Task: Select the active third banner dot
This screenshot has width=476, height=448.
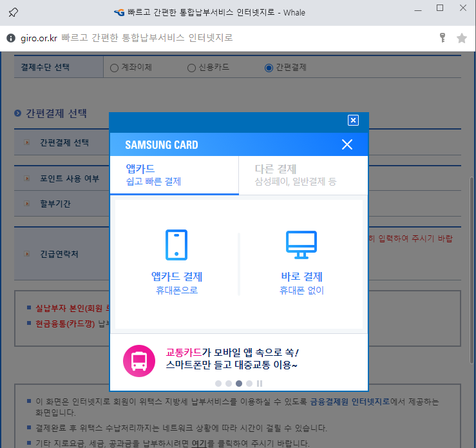Action: point(239,384)
